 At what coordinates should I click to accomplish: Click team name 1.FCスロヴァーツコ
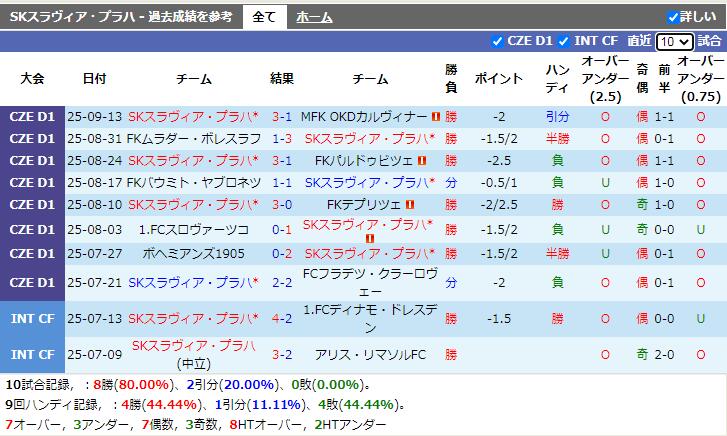pyautogui.click(x=194, y=230)
